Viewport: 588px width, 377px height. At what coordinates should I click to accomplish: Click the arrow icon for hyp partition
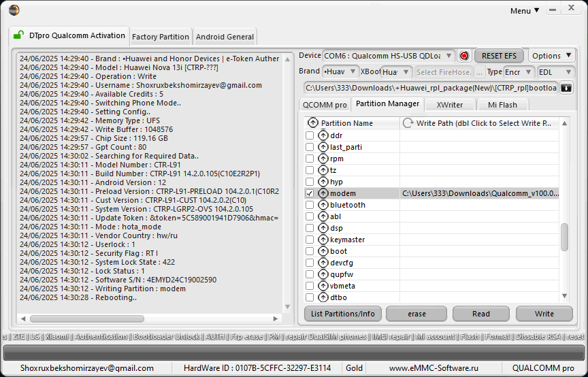tap(323, 182)
